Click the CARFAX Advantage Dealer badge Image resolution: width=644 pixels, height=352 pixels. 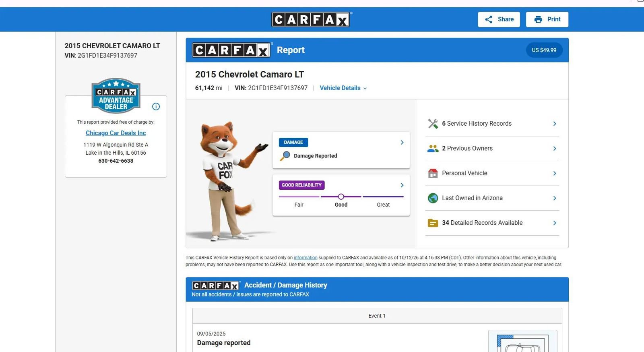coord(116,95)
